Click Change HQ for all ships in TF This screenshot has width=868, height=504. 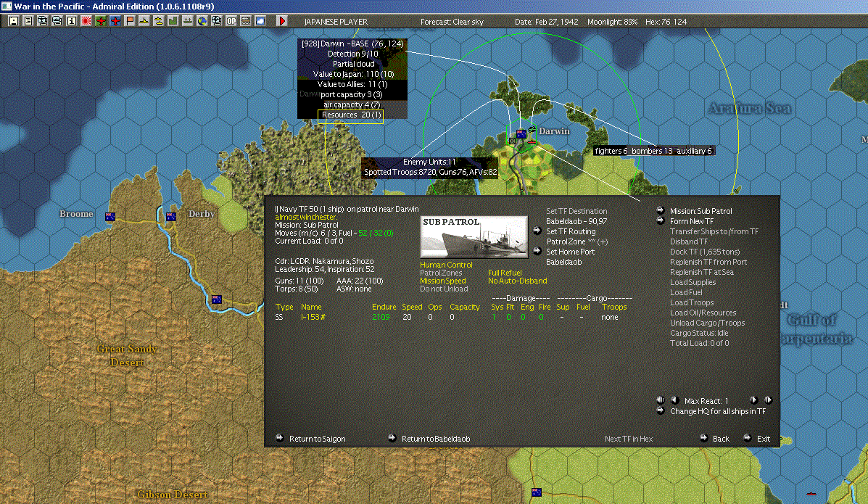(718, 411)
